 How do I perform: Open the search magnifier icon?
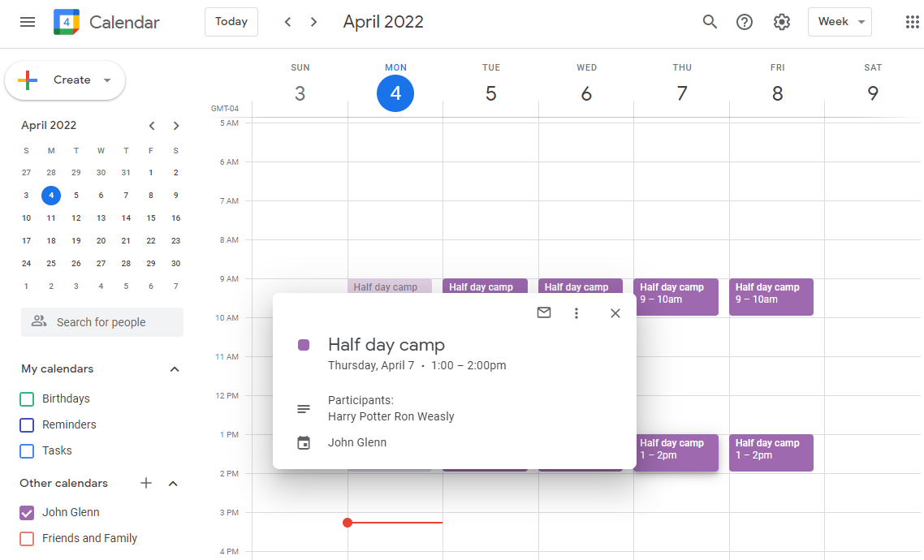pyautogui.click(x=710, y=22)
